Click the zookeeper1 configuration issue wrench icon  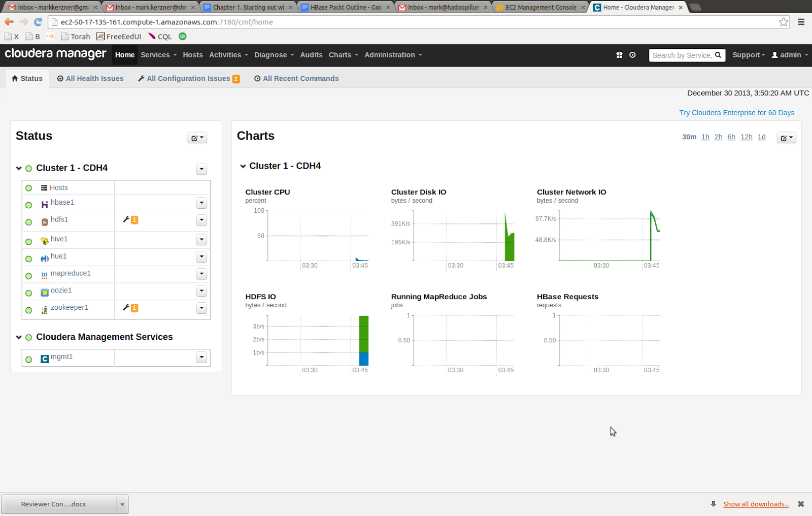pos(126,307)
